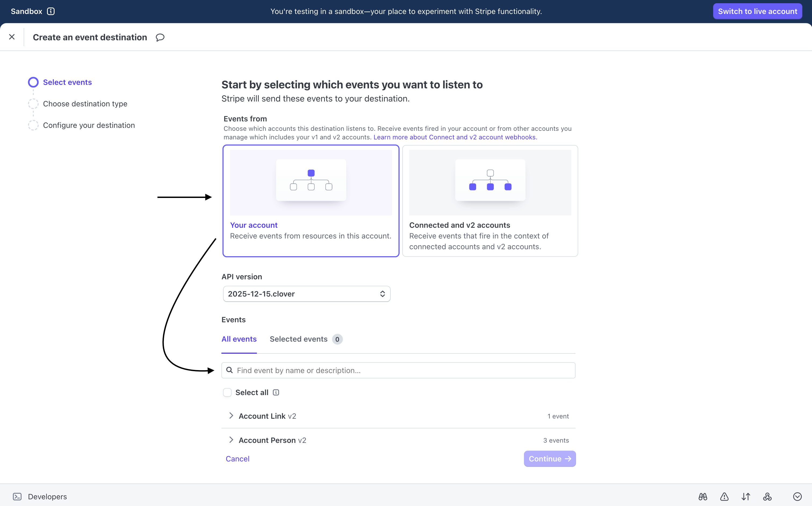Expand the Account Link v2 event group
812x506 pixels.
point(231,416)
